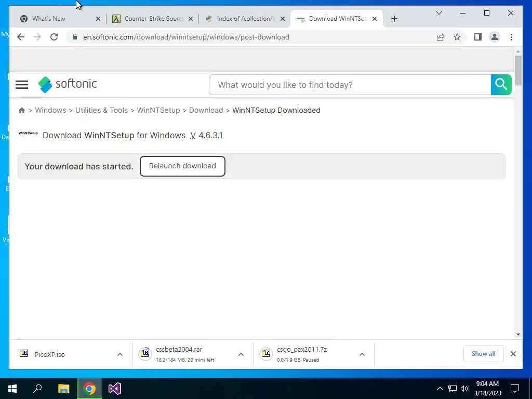
Task: Click the teal search magnifier button
Action: pos(501,85)
